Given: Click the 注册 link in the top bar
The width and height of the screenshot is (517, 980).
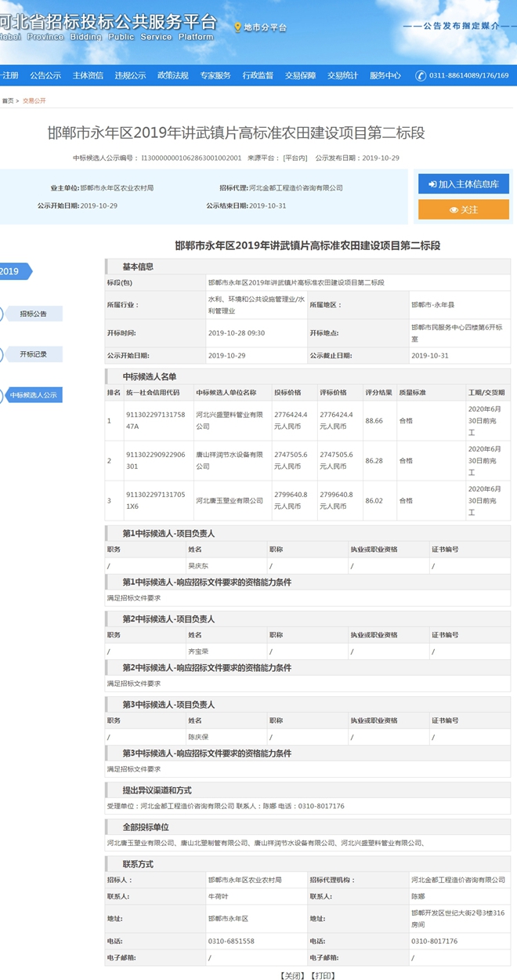Looking at the screenshot, I should [x=9, y=76].
